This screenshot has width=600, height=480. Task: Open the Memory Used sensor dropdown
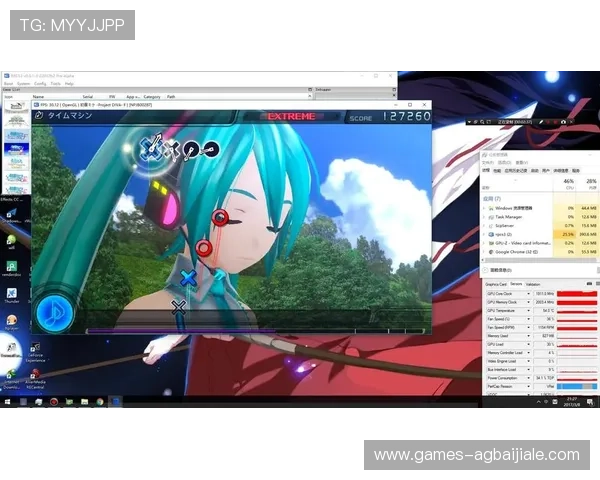coord(552,336)
